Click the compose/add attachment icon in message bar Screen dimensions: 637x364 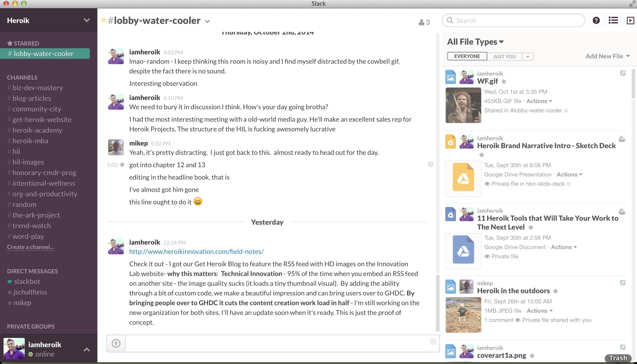click(x=116, y=343)
